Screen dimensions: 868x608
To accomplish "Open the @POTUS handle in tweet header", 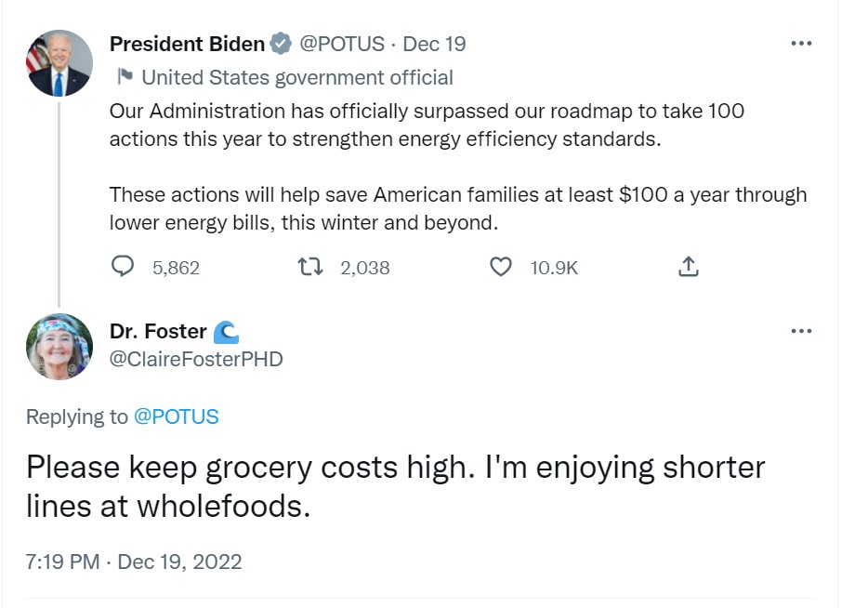I will (342, 44).
